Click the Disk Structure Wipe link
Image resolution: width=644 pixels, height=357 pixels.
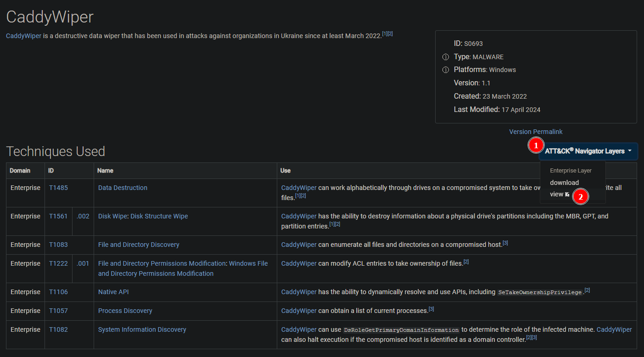click(x=159, y=216)
